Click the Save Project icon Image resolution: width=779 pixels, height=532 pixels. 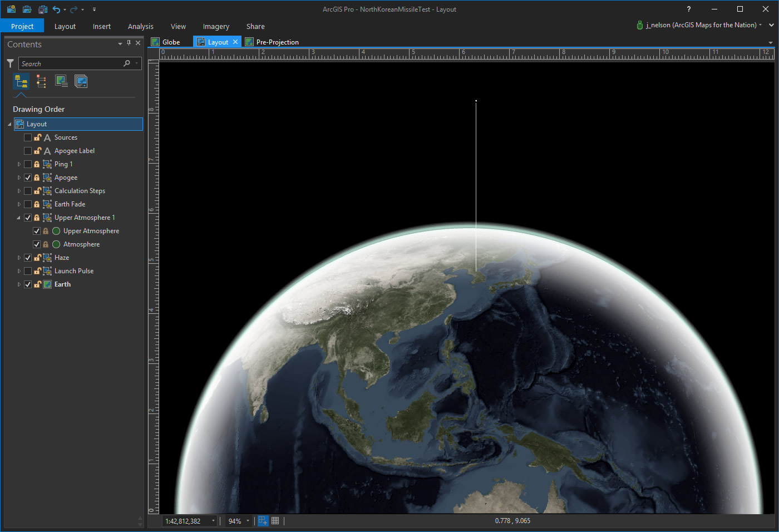[x=42, y=9]
